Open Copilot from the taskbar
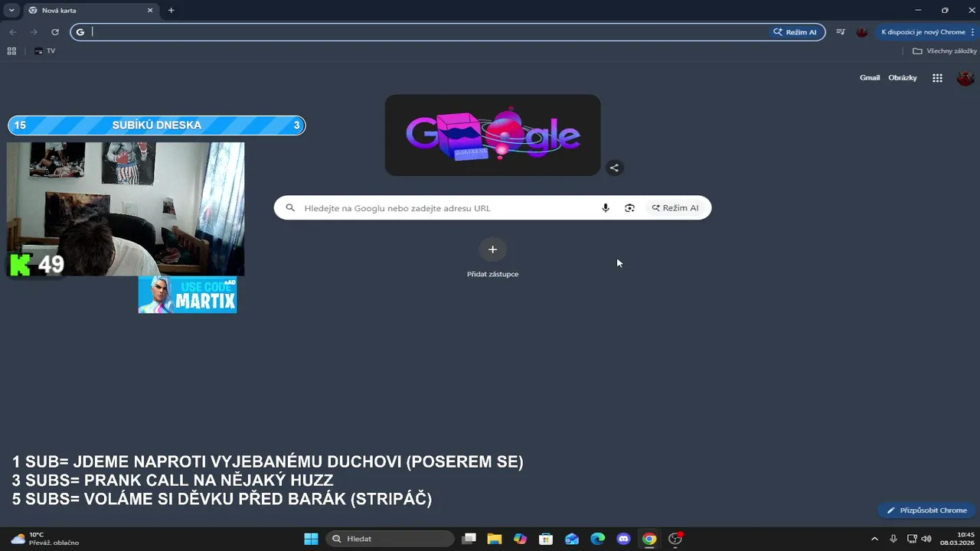 (521, 539)
